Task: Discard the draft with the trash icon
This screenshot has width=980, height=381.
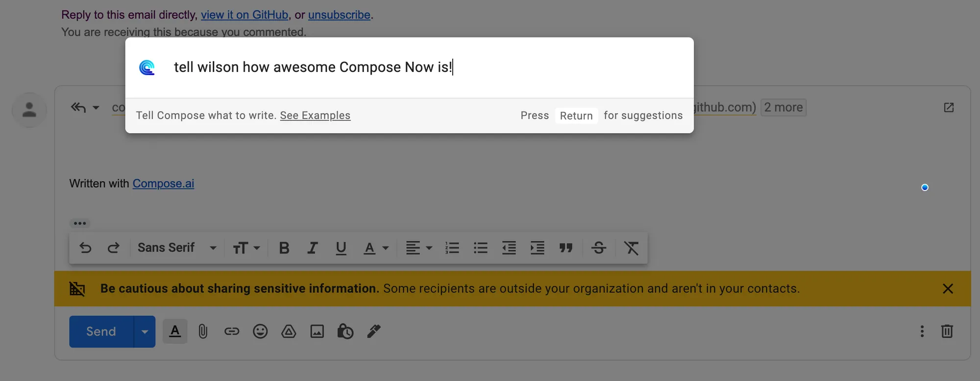Action: pyautogui.click(x=947, y=332)
